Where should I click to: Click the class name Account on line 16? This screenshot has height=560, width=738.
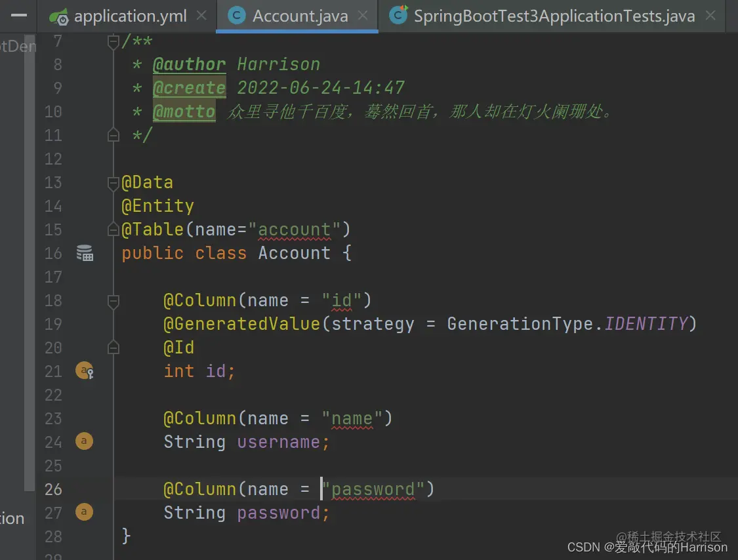click(294, 253)
